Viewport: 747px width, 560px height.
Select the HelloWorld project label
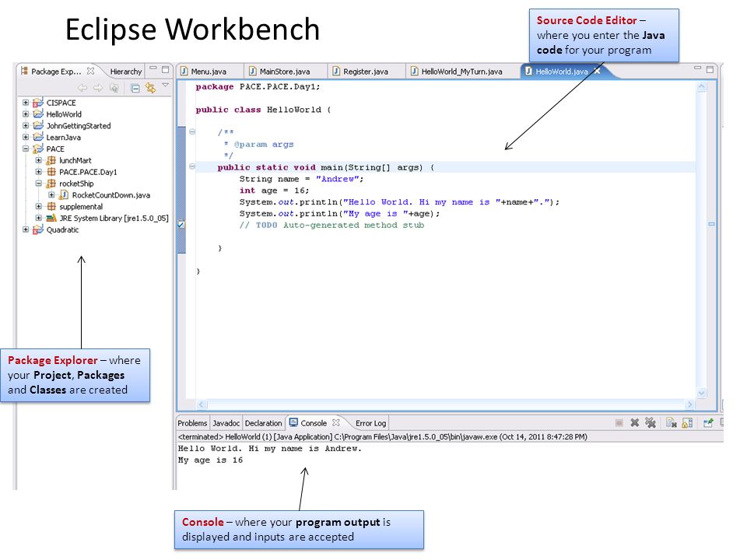point(64,114)
